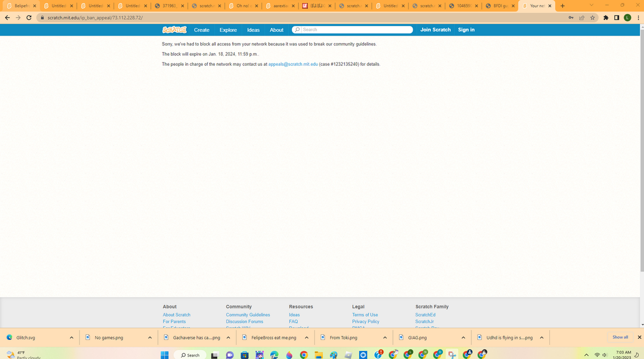
Task: Open the For Parents footer link
Action: (x=174, y=321)
